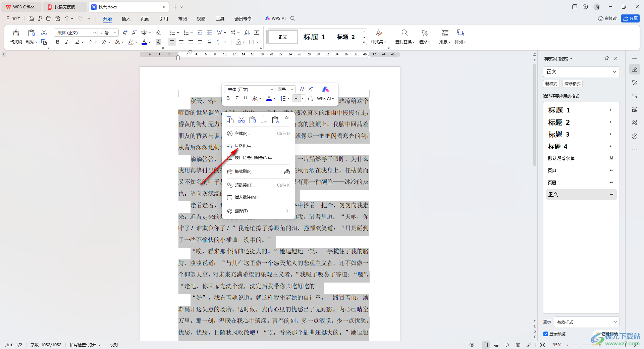The height and width of the screenshot is (349, 644).
Task: Click the Cut scissors icon in ribbon
Action: (x=44, y=33)
